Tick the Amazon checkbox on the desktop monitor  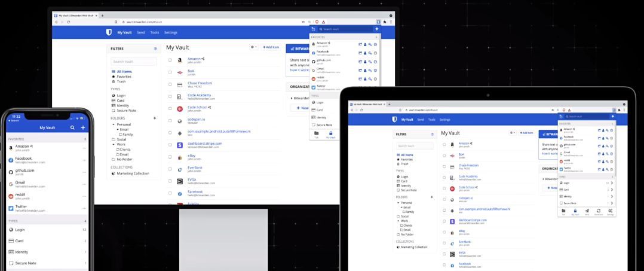(170, 60)
